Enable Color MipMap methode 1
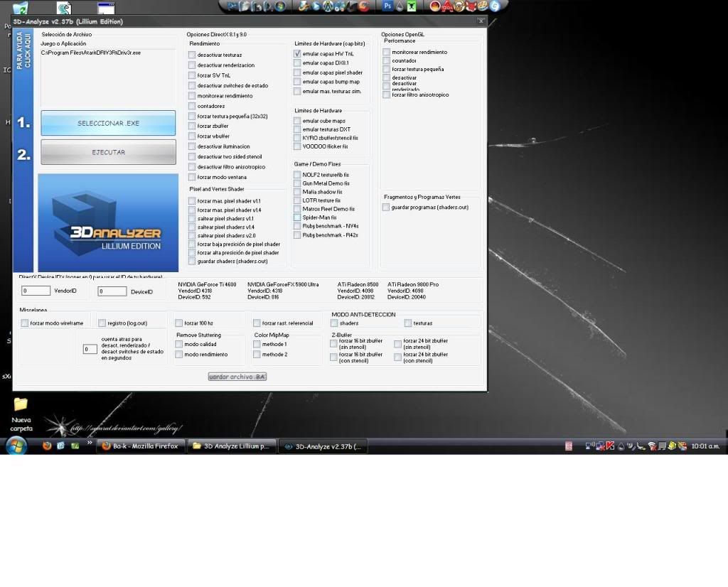This screenshot has width=728, height=587. pos(257,344)
